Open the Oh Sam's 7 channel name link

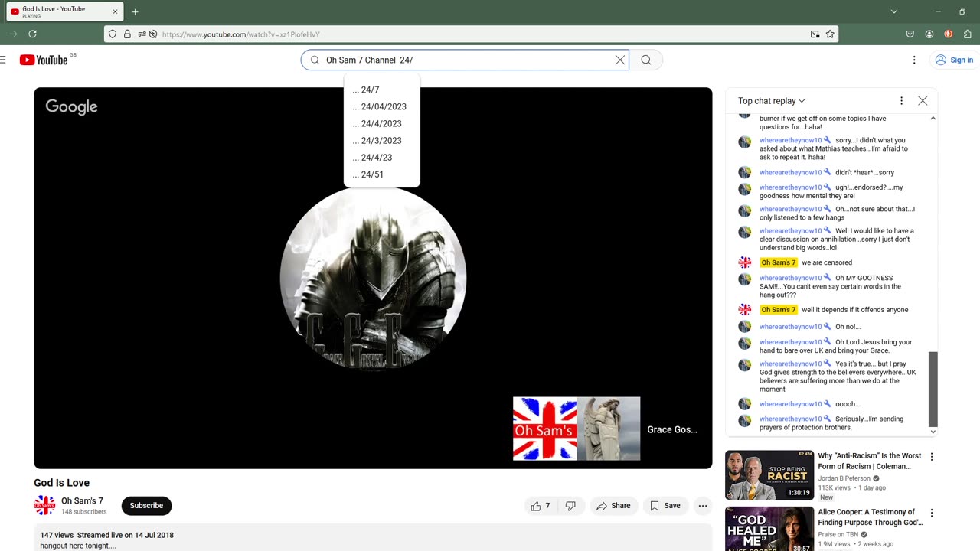tap(82, 501)
